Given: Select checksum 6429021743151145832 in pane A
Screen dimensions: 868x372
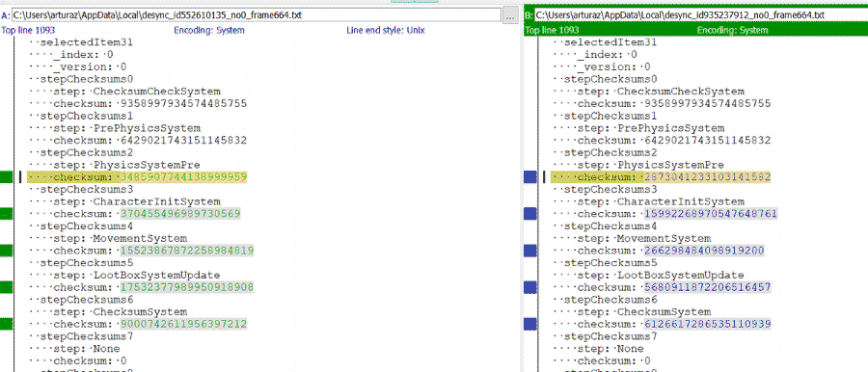Looking at the screenshot, I should [183, 140].
